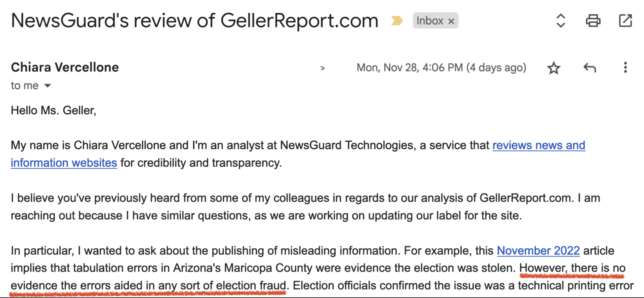Click the Mon, Nov 28 timestamp
644x298 pixels.
441,68
